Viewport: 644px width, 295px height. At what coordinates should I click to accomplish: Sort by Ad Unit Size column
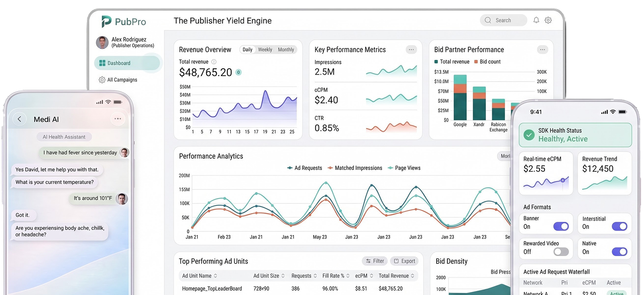click(x=270, y=276)
